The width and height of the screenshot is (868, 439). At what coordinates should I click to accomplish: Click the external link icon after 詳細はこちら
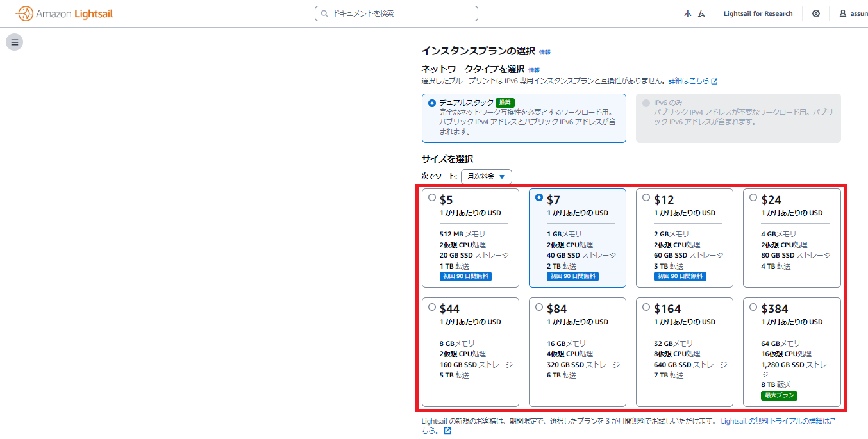pos(715,81)
